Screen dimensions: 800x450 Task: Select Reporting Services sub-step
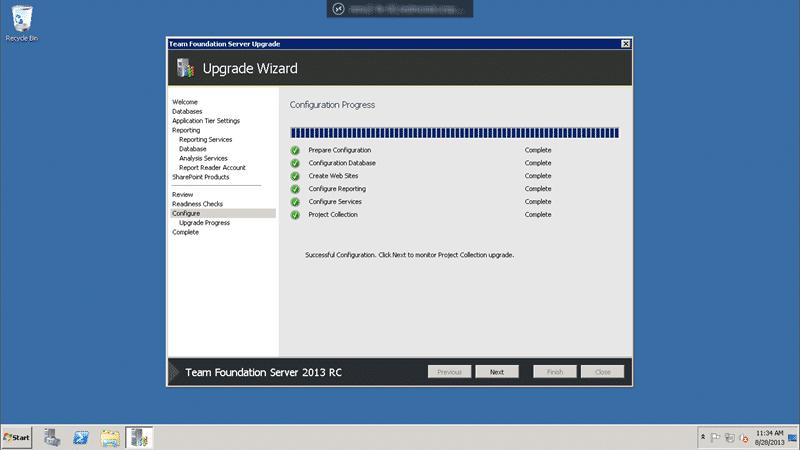(x=206, y=139)
